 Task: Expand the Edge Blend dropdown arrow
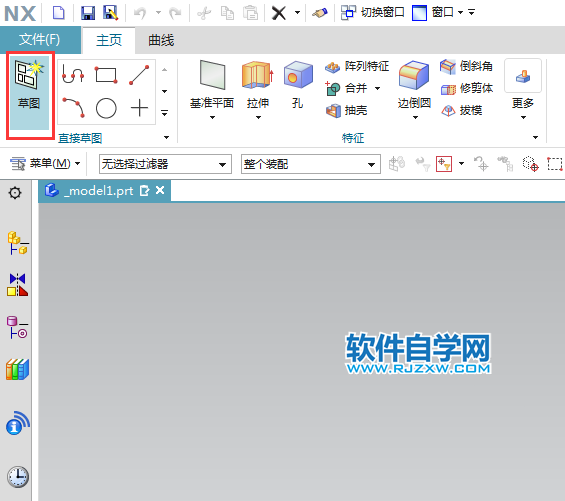[415, 117]
